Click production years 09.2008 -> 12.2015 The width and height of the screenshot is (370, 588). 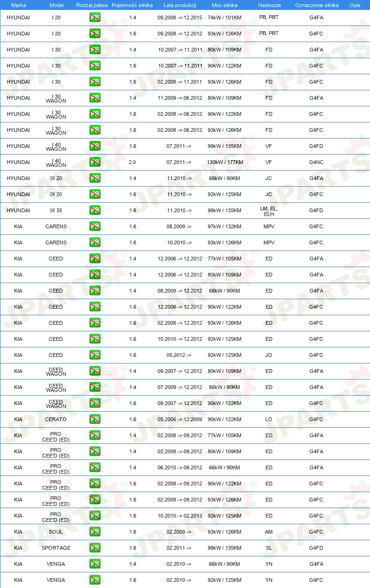click(180, 17)
